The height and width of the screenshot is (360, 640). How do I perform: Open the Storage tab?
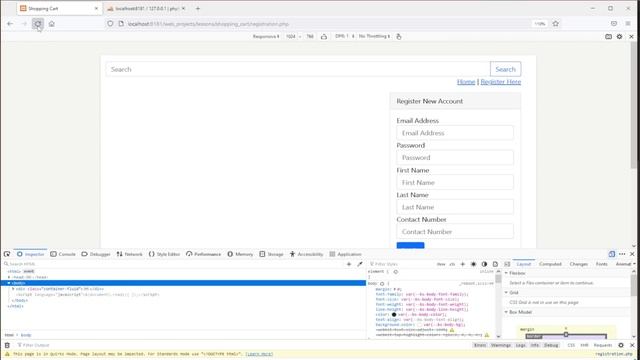(x=271, y=254)
